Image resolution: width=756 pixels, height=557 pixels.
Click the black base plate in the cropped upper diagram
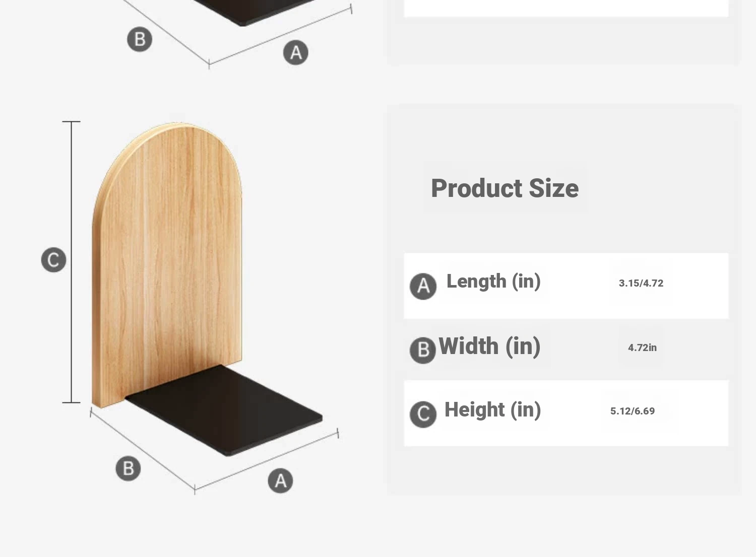(252, 13)
